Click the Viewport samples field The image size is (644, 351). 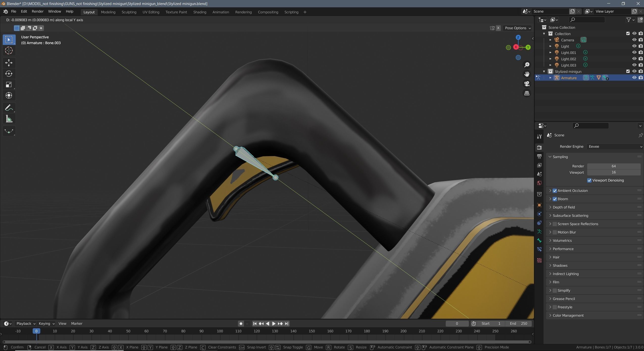point(613,172)
